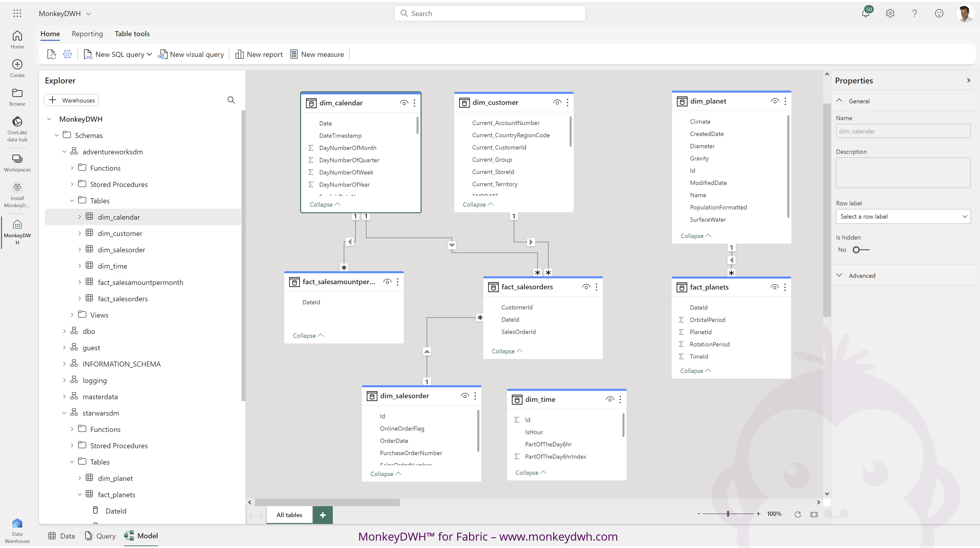Screen dimensions: 980x548
Task: Open notifications bell icon
Action: coord(865,13)
